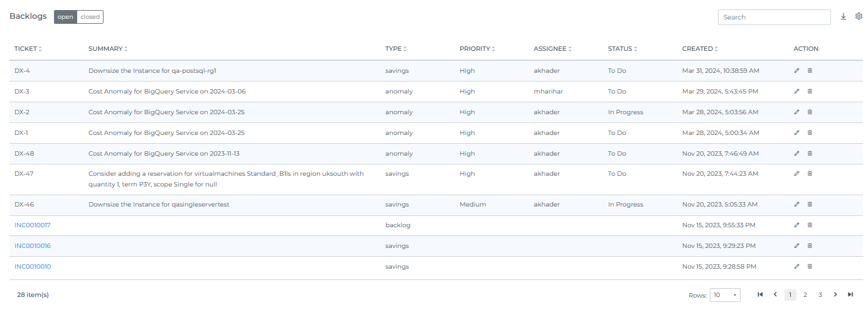
Task: Go to the last page of results
Action: (850, 294)
